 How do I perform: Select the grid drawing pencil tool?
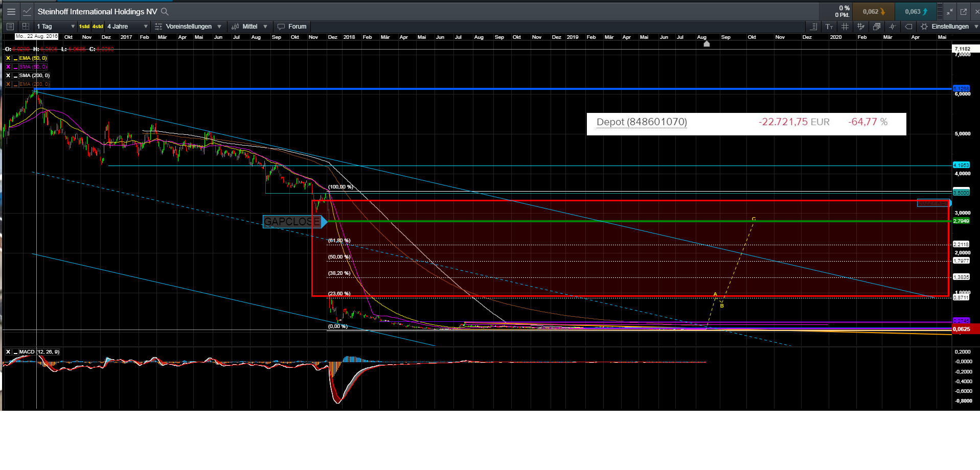coord(861,27)
